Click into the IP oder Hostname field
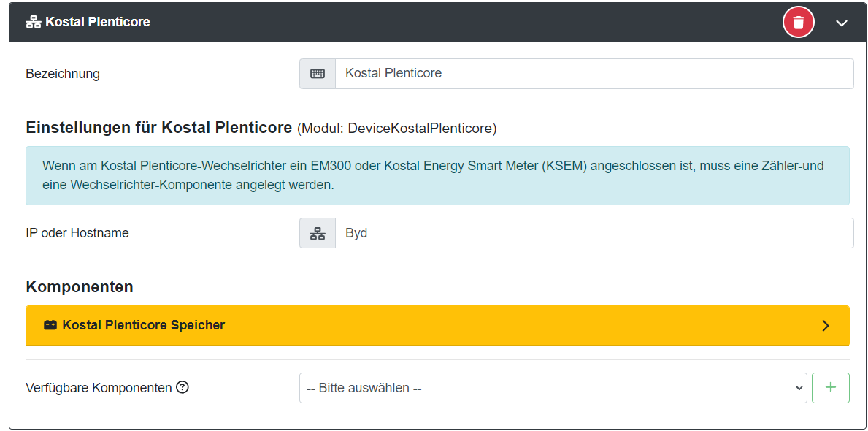868x431 pixels. (594, 234)
